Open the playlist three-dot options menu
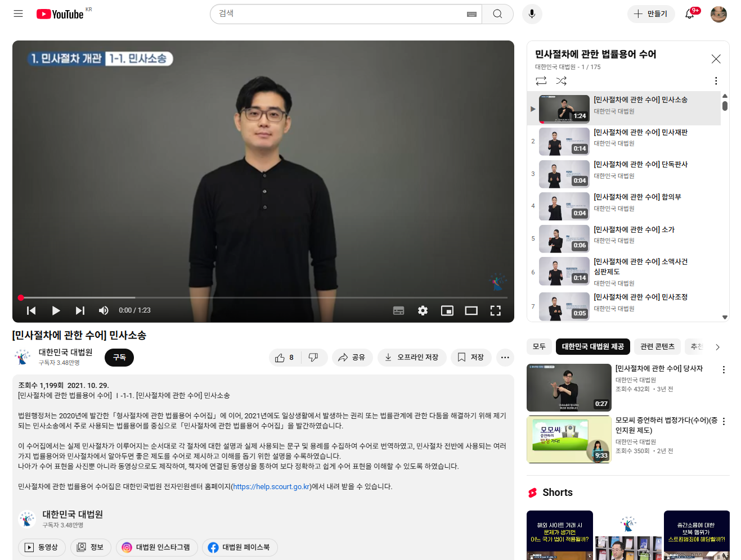Screen dimensions: 741x560 pyautogui.click(x=716, y=81)
